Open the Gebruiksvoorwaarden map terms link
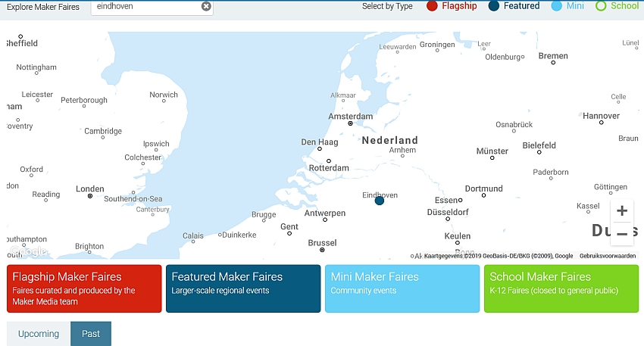The image size is (644, 346). click(x=608, y=256)
